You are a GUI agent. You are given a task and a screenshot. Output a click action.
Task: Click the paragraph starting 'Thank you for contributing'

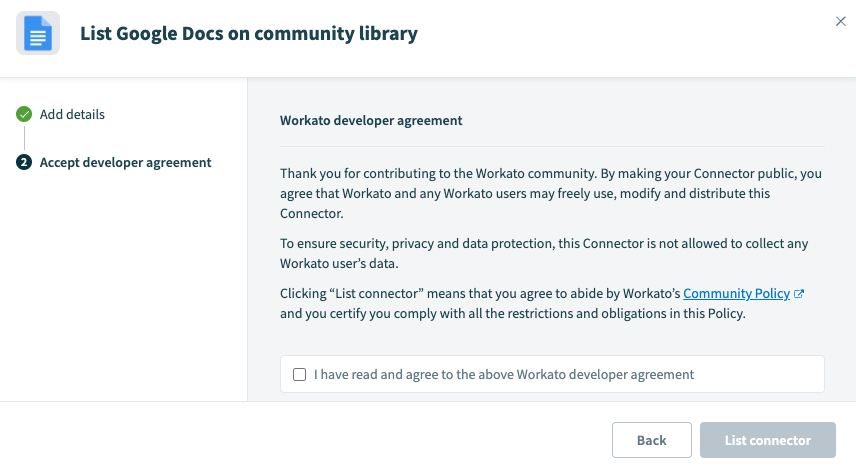click(551, 193)
